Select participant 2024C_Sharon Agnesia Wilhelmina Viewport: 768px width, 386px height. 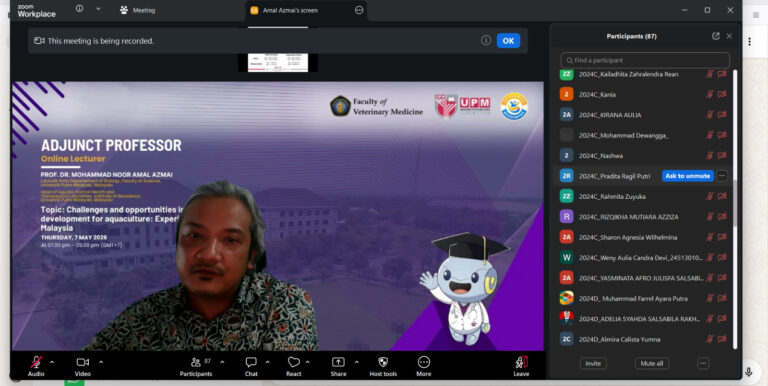pos(643,237)
